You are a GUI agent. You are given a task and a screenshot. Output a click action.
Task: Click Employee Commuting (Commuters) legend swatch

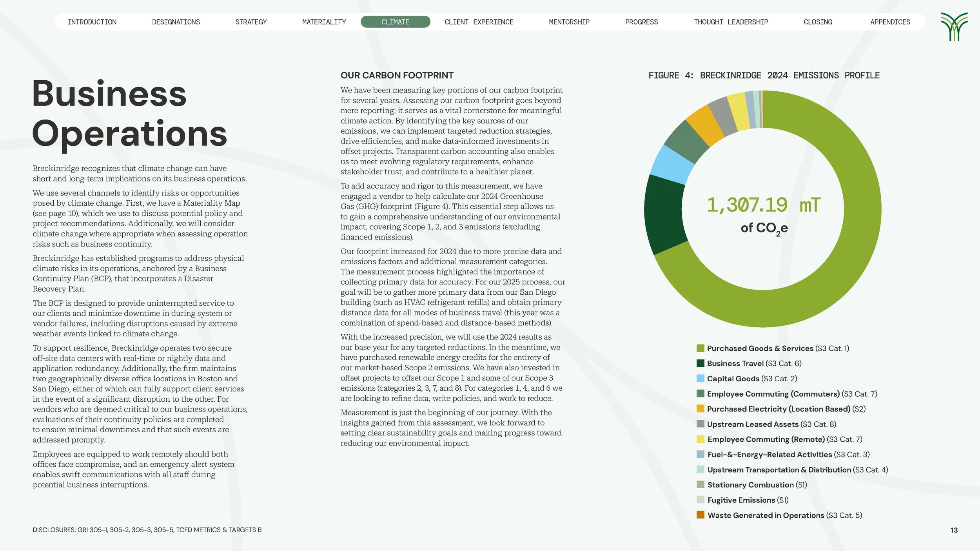click(x=701, y=393)
